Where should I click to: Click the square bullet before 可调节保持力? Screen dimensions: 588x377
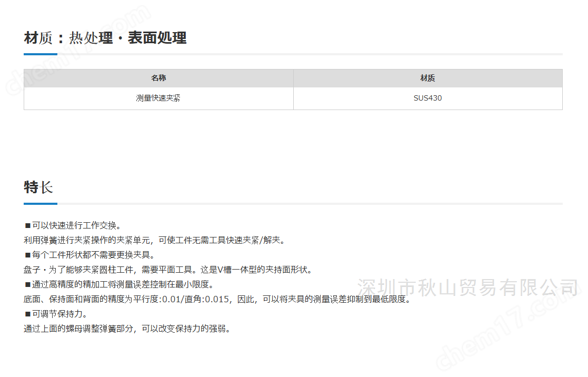(28, 314)
